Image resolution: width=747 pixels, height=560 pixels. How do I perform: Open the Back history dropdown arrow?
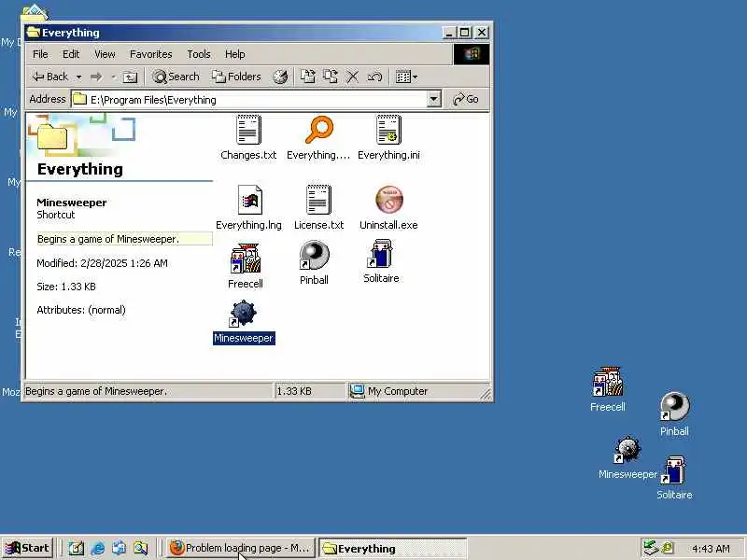tap(79, 77)
